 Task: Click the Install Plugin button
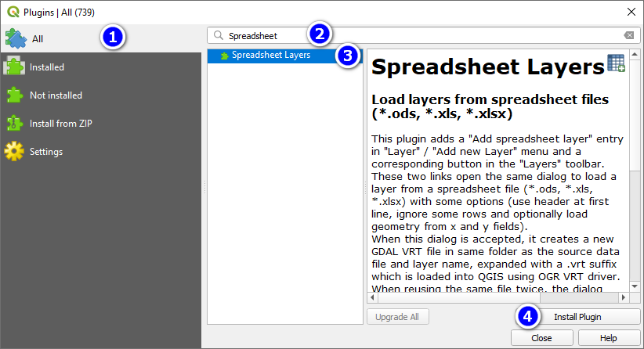[x=577, y=317]
